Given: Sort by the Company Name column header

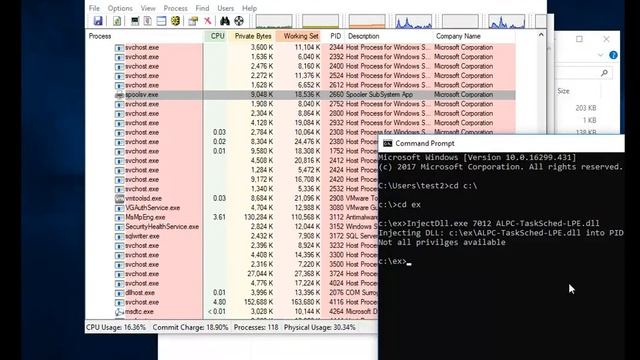Looking at the screenshot, I should [474, 36].
